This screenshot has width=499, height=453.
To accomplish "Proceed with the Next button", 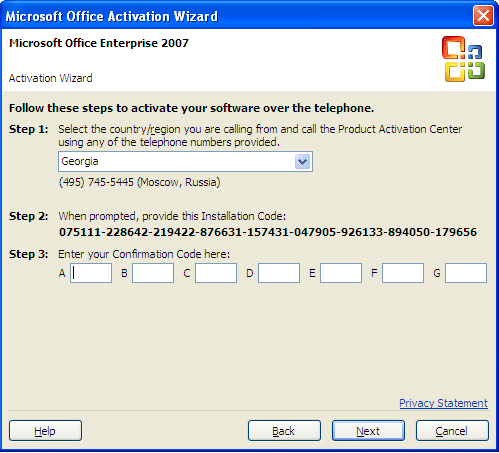I will (x=368, y=431).
